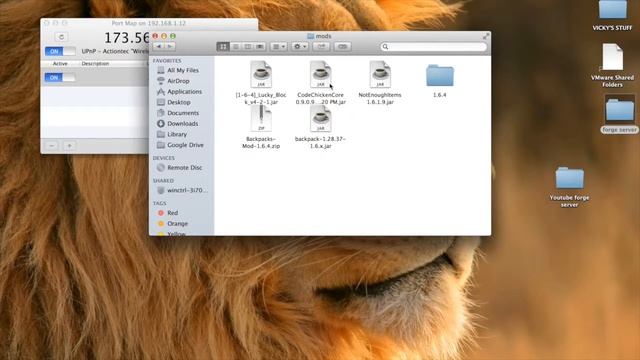640x360 pixels.
Task: Select the CodeChickenCore jar file
Action: (320, 74)
